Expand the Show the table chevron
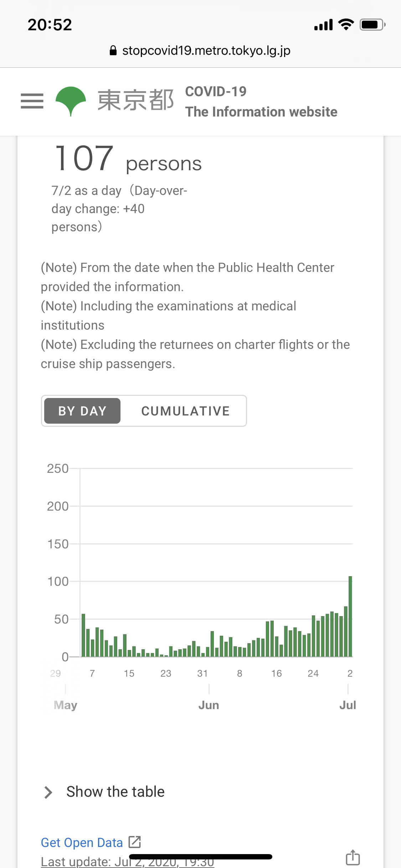Screen dimensions: 401x868 click(48, 792)
